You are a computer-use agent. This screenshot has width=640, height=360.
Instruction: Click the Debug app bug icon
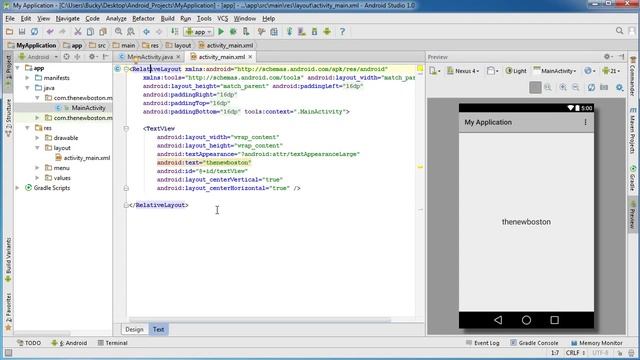coord(233,32)
